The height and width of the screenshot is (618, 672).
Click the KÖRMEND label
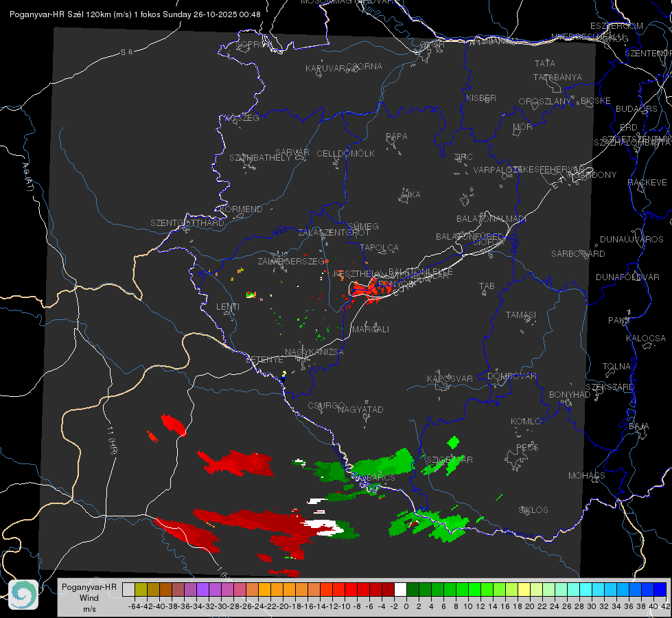click(x=241, y=209)
